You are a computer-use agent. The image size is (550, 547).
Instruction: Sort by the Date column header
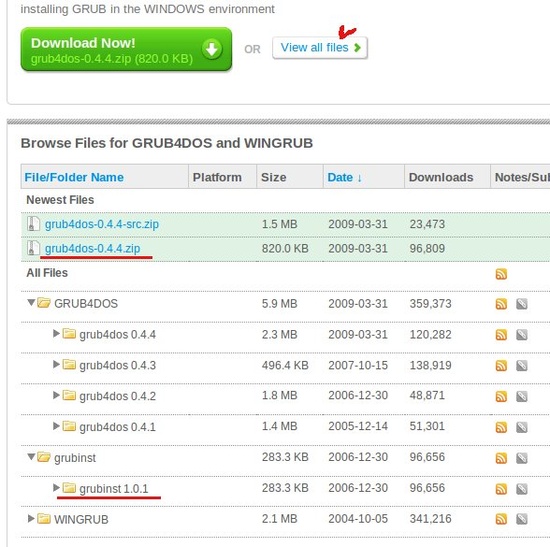(x=344, y=177)
